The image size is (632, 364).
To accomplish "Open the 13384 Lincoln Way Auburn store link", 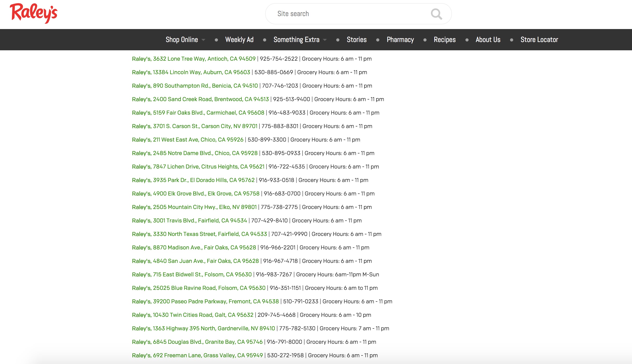I will click(191, 72).
